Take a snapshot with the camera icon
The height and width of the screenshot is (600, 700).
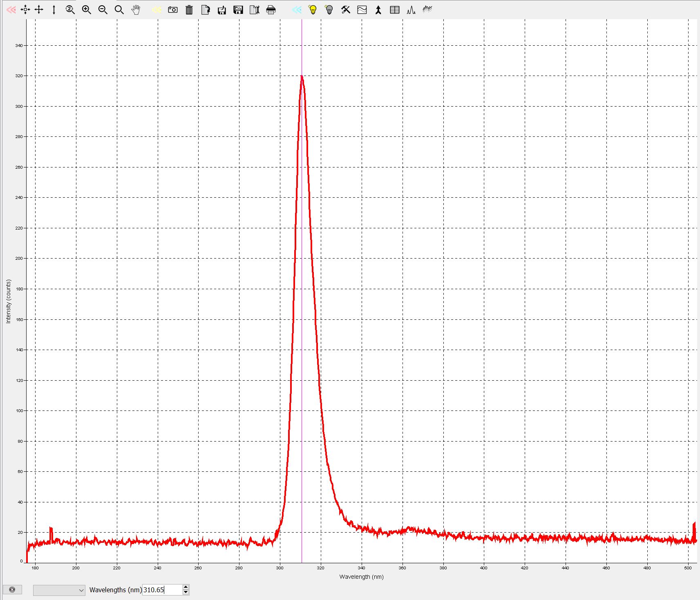click(x=173, y=10)
